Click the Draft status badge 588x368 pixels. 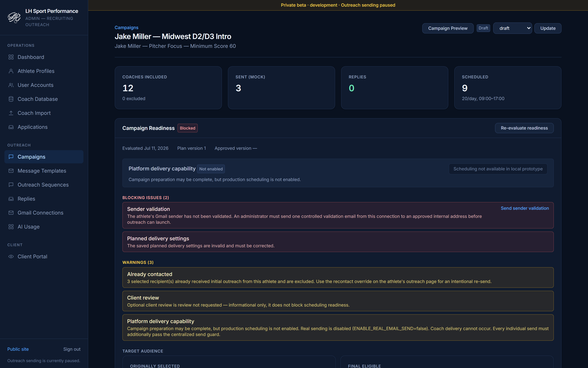click(483, 28)
